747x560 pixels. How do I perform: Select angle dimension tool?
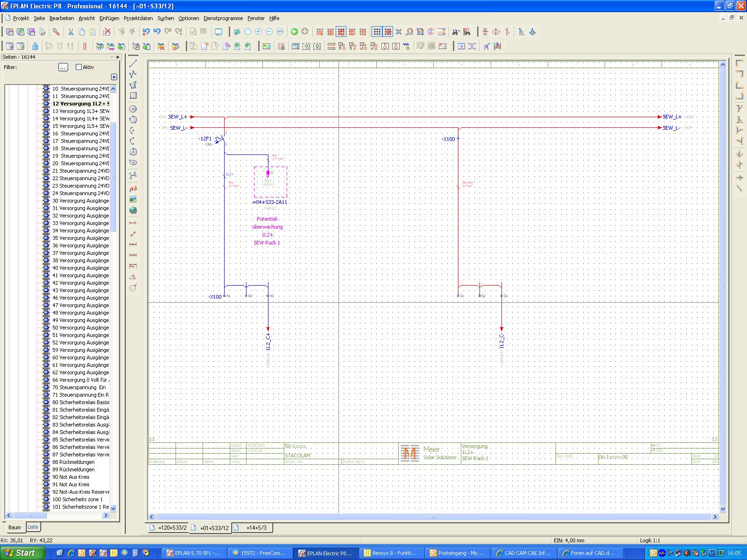point(133,277)
